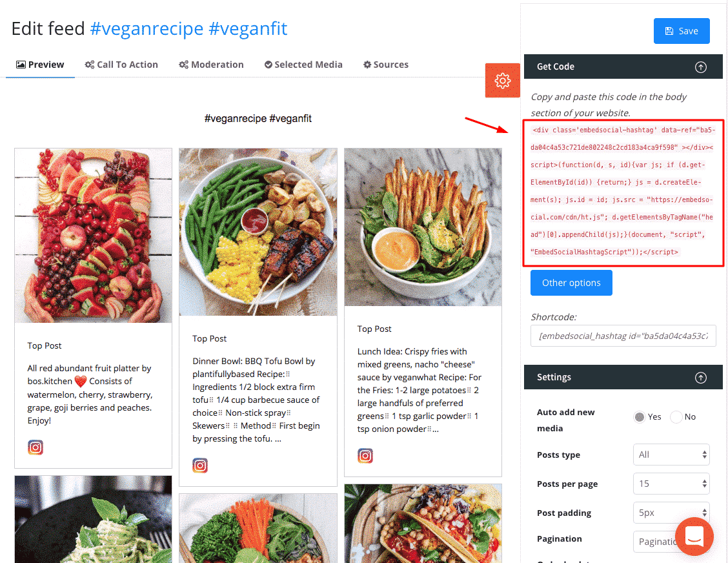
Task: Click the red fruit platter thumbnail
Action: (94, 236)
